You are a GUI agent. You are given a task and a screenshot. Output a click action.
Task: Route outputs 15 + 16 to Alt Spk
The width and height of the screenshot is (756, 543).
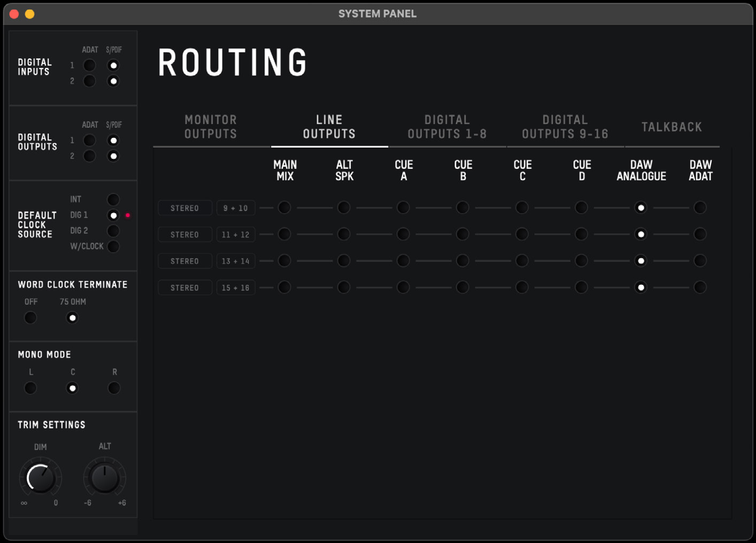pos(344,288)
